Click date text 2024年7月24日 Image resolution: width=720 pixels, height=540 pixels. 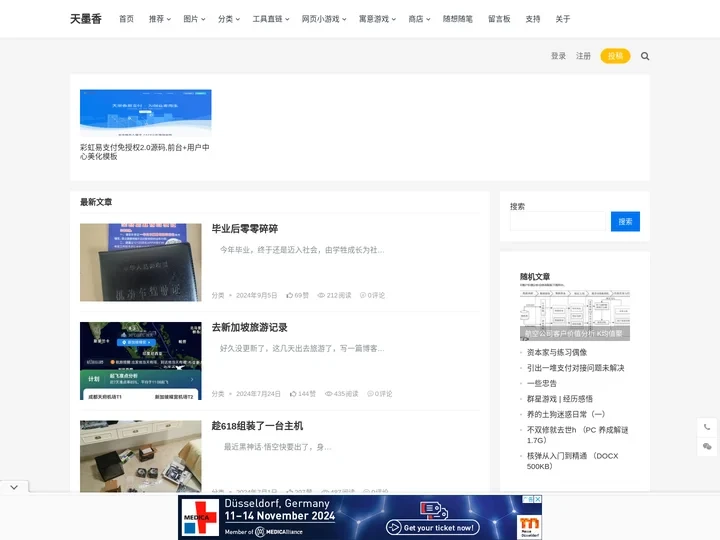258,394
